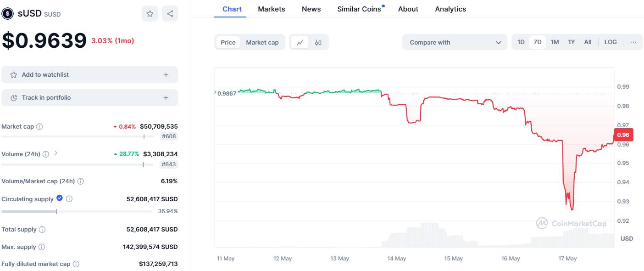
Task: Show info for Volume (24h)
Action: click(46, 154)
